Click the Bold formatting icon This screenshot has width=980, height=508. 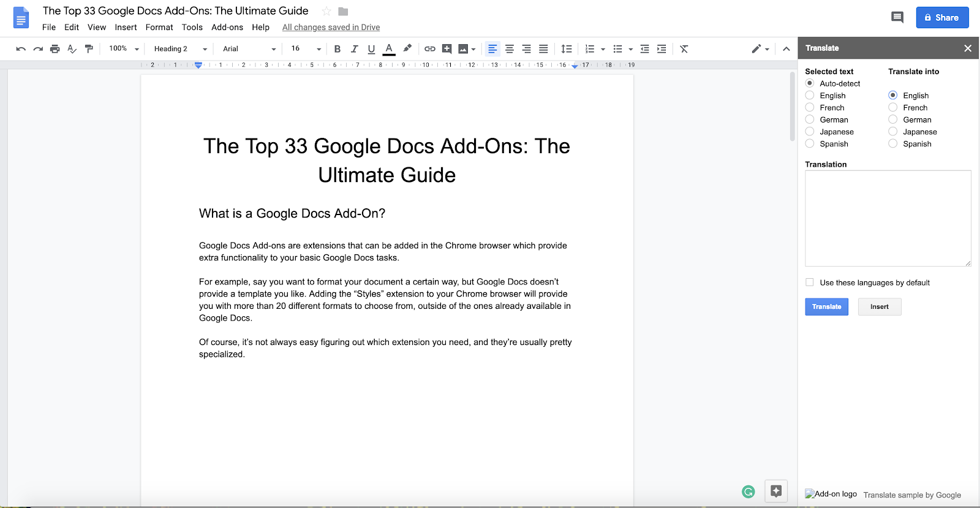337,49
